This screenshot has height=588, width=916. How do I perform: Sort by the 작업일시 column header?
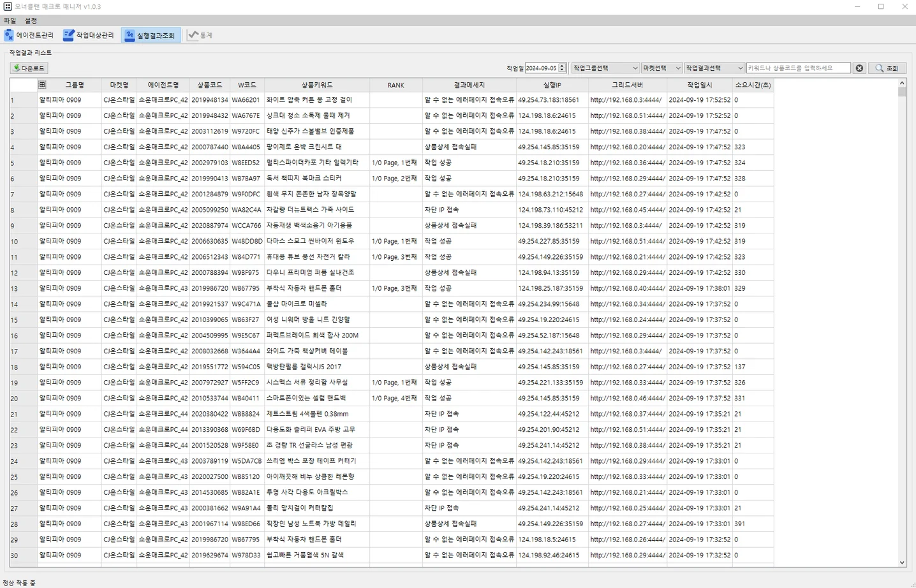[x=699, y=85]
